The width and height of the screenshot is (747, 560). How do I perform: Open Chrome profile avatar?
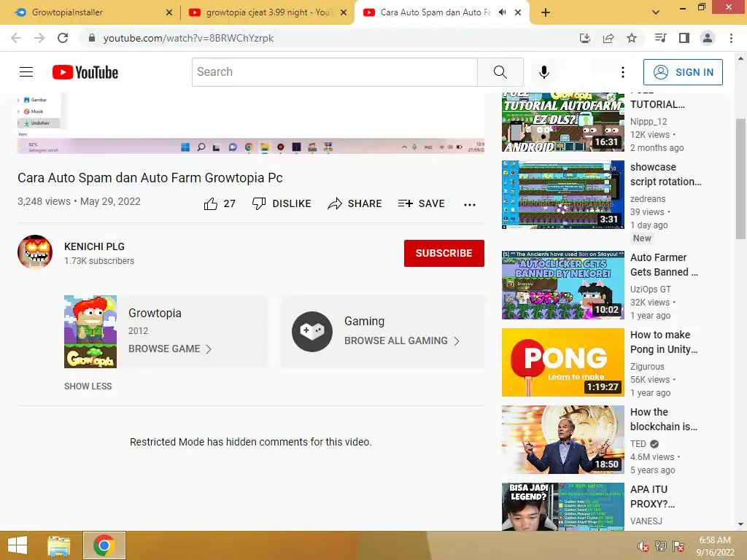(708, 38)
